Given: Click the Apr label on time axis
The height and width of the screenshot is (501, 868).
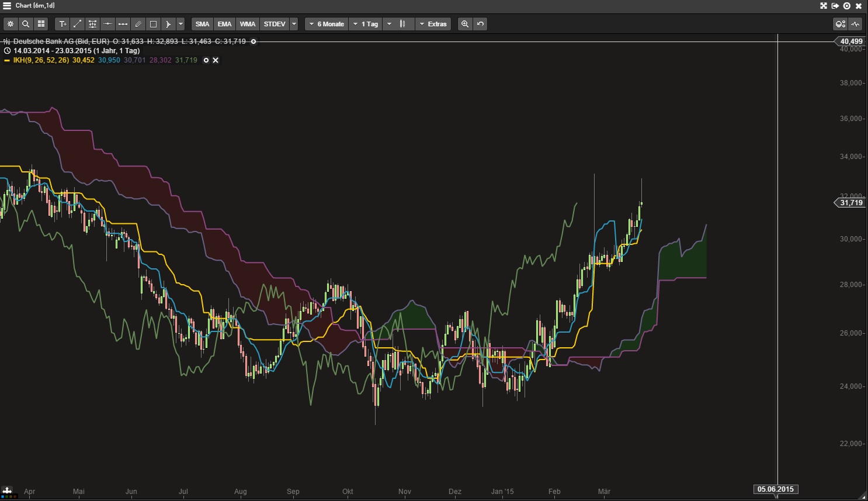Looking at the screenshot, I should pyautogui.click(x=30, y=492).
